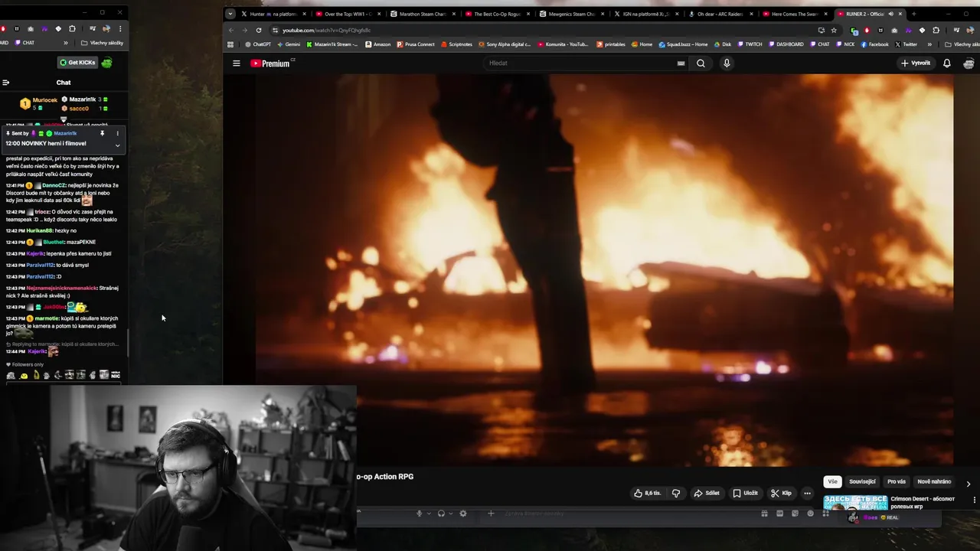Click the YouTube search magnifier button

click(x=701, y=64)
